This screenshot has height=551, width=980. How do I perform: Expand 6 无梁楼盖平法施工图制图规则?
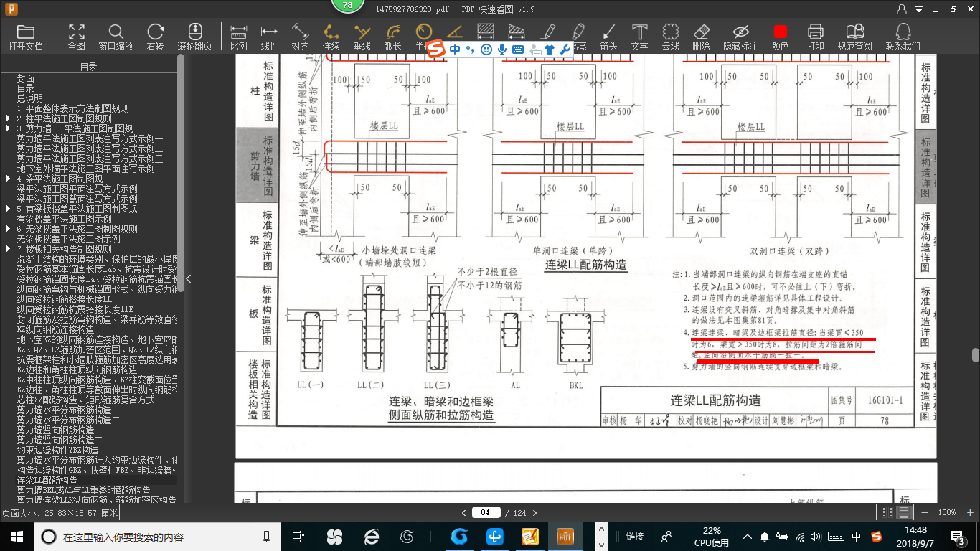click(x=9, y=229)
